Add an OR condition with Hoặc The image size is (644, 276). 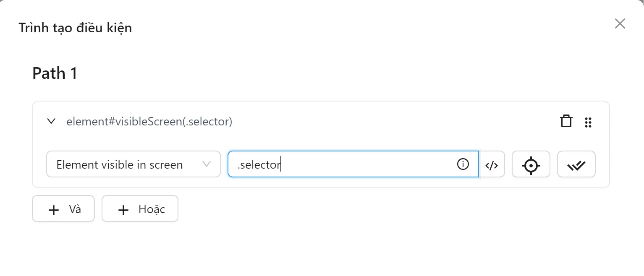pyautogui.click(x=140, y=209)
